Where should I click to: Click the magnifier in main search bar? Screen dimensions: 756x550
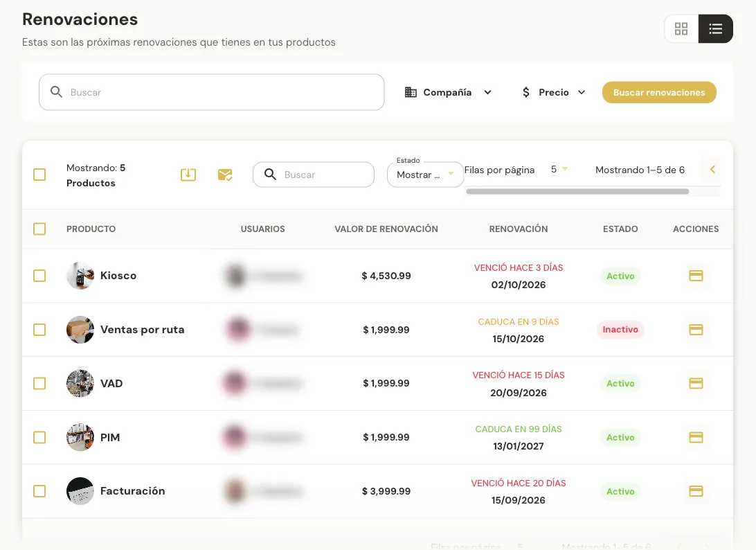[56, 91]
